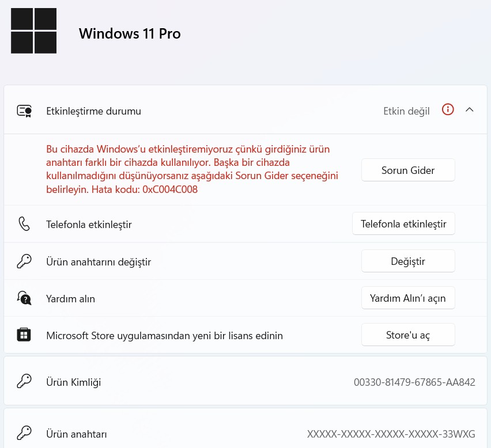Click the Telefonla etkinleştir row label
Screen dimensions: 491x448
(89, 225)
